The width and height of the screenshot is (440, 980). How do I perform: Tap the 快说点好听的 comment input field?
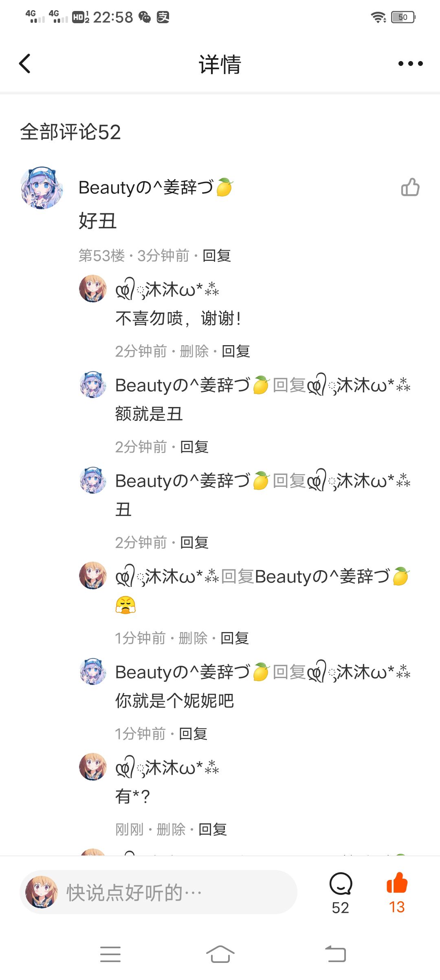point(158,892)
